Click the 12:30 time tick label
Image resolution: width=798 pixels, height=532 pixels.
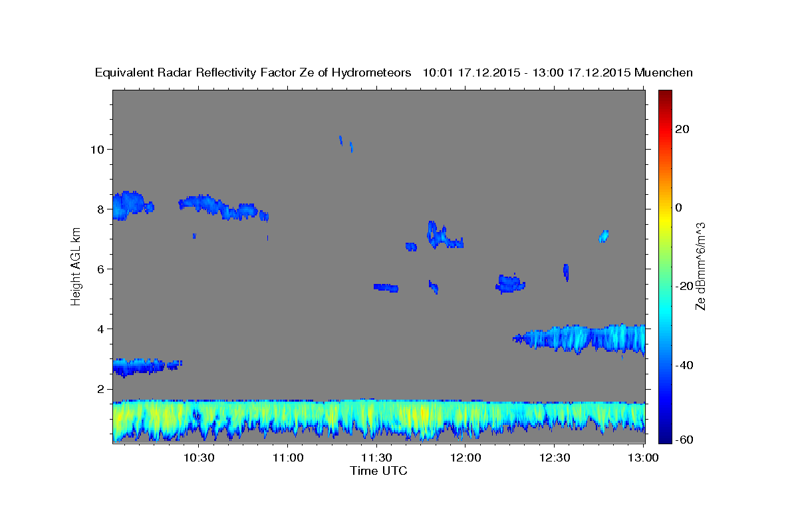(554, 458)
